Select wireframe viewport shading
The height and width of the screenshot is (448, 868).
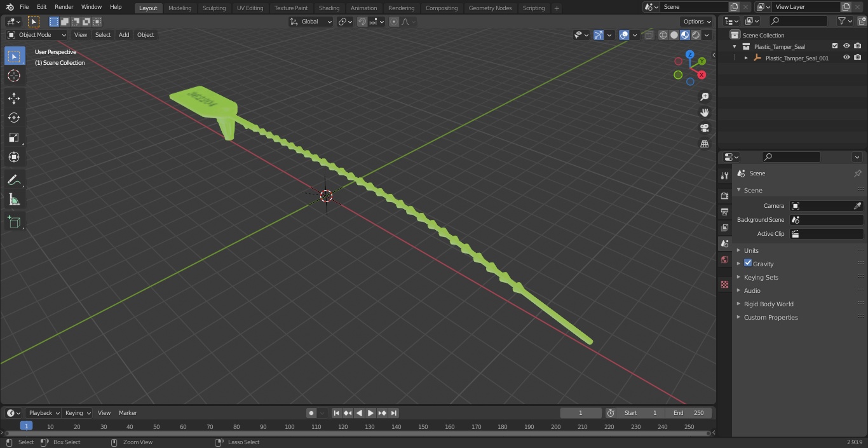[x=663, y=35]
